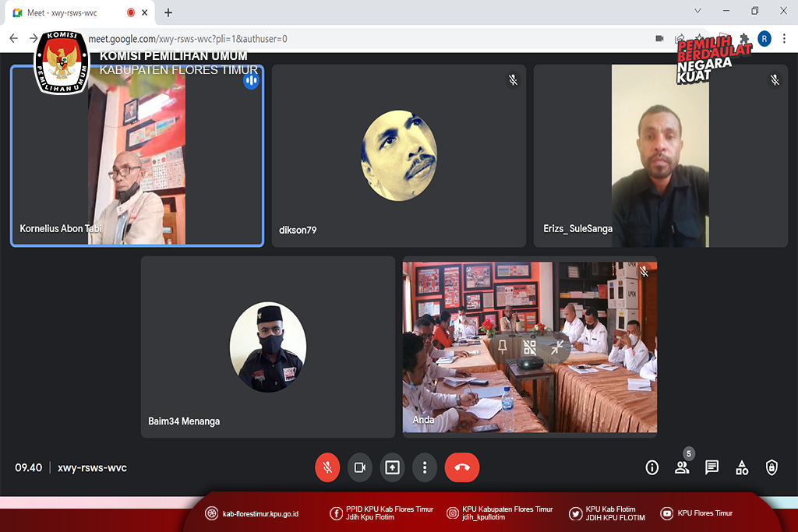Open a new tab with plus button
The width and height of the screenshot is (798, 532).
[x=168, y=12]
